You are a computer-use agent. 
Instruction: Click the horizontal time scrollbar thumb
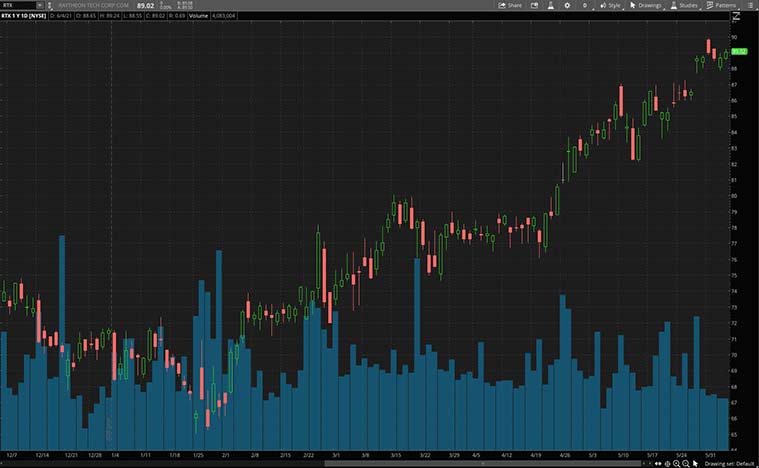coord(483,464)
